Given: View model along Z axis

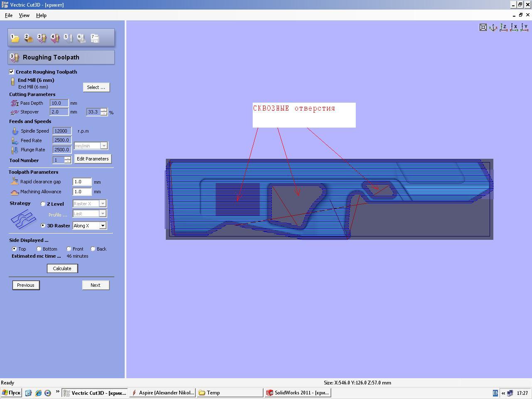Looking at the screenshot, I should [x=504, y=27].
